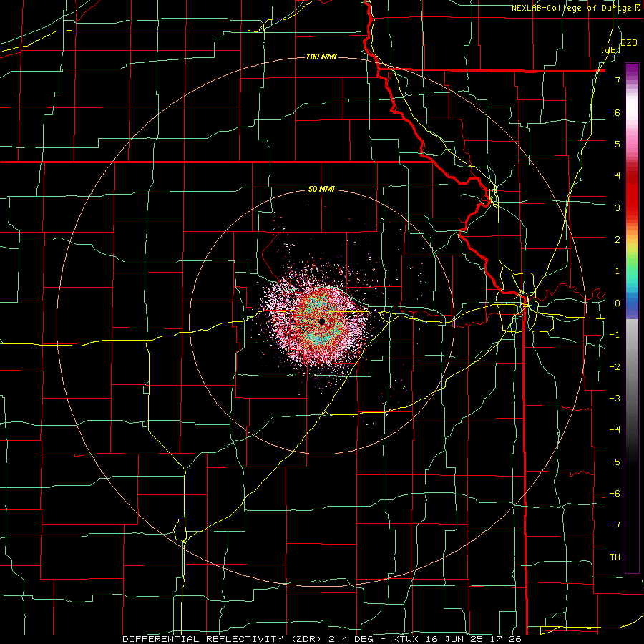Click the -2 value on the color scale
This screenshot has width=644, height=644.
point(615,366)
